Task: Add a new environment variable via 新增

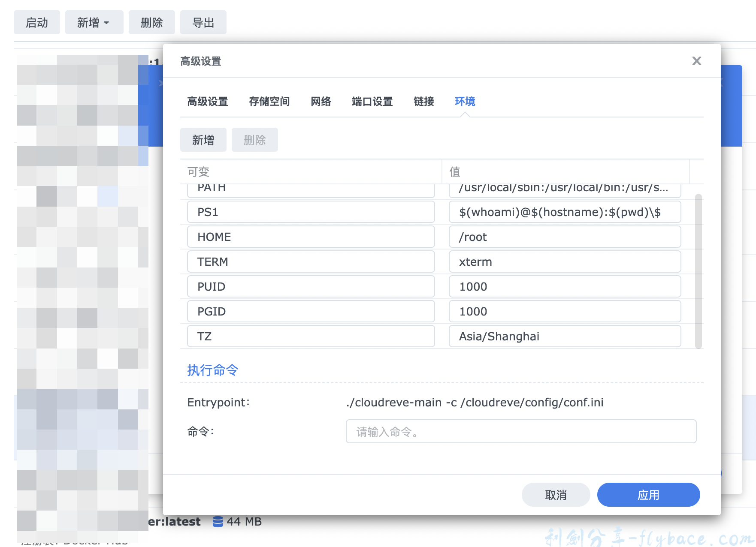Action: click(x=203, y=140)
